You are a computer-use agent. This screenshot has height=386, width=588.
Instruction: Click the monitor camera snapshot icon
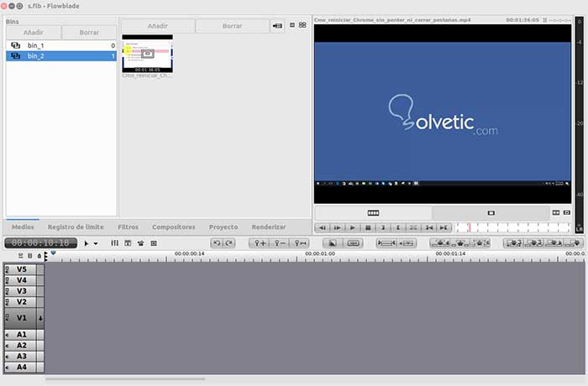coord(567,212)
